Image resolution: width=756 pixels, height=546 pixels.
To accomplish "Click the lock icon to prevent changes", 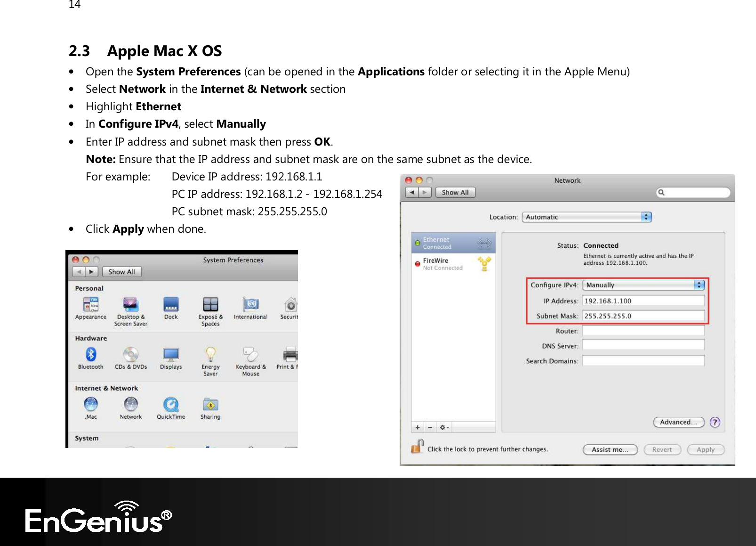I will coord(417,447).
